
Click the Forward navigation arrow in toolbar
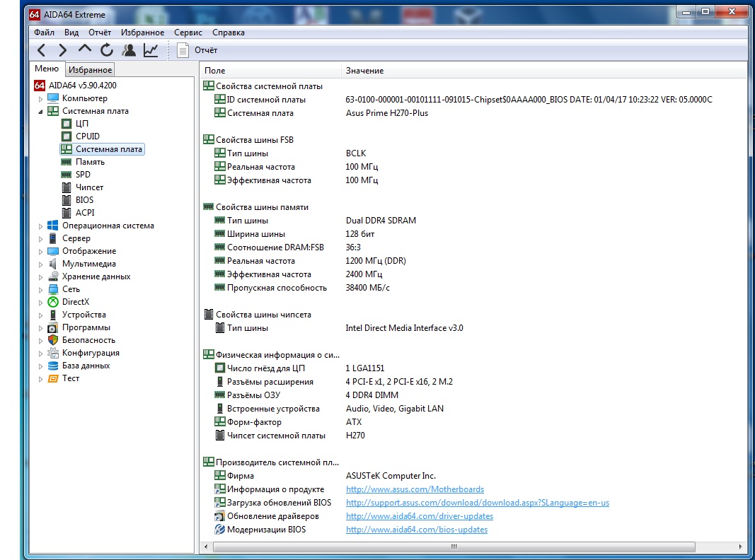coord(63,50)
